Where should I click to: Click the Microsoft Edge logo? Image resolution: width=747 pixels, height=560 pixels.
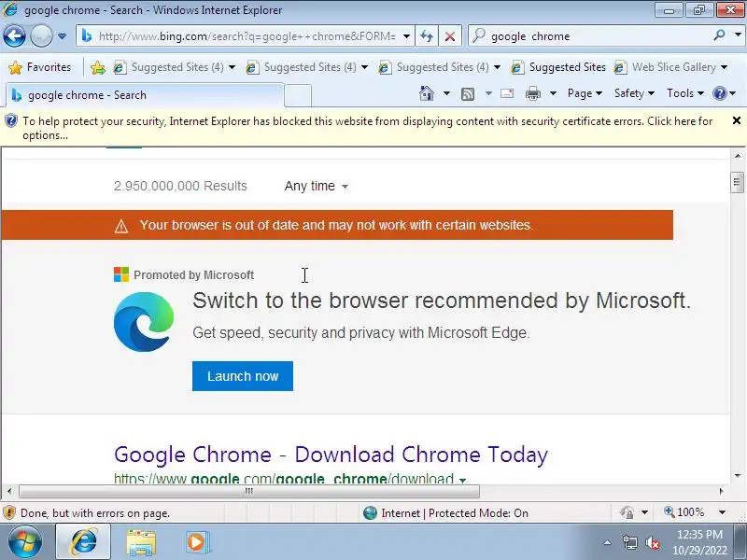click(144, 322)
